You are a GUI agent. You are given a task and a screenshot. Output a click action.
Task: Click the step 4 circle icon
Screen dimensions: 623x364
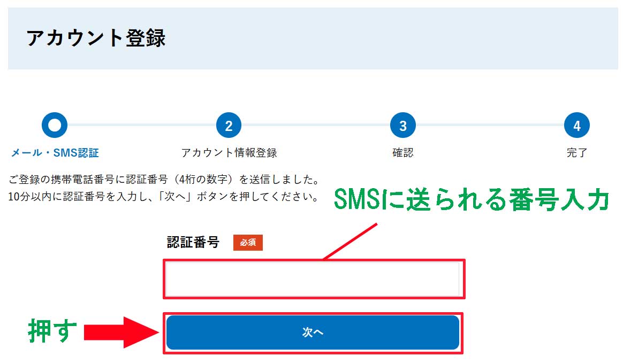(577, 125)
